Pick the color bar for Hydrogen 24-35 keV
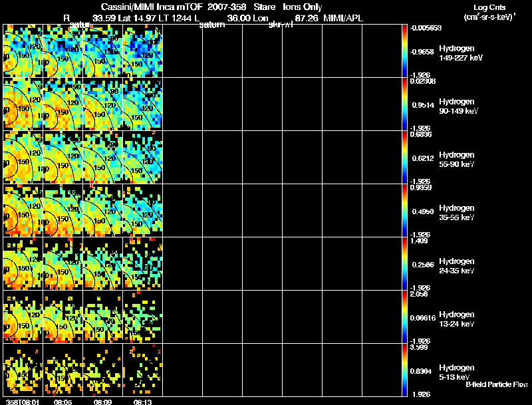Image resolution: width=532 pixels, height=405 pixels. pos(404,264)
